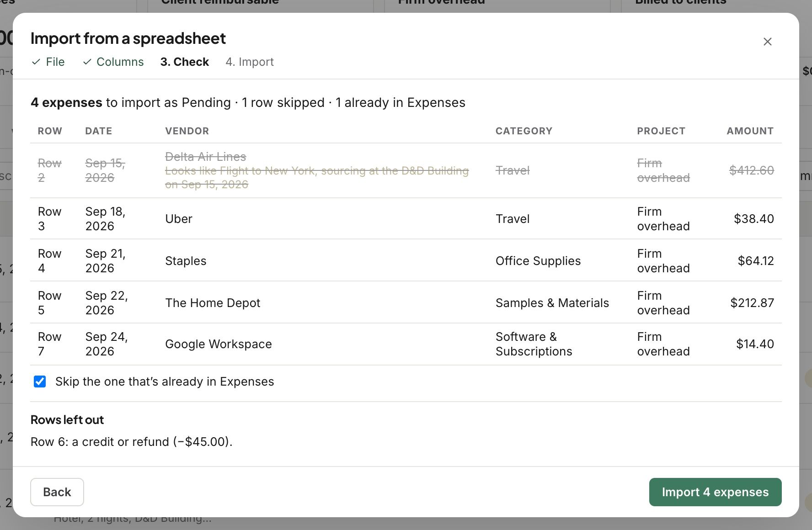
Task: Click the $38.40 amount
Action: click(754, 219)
